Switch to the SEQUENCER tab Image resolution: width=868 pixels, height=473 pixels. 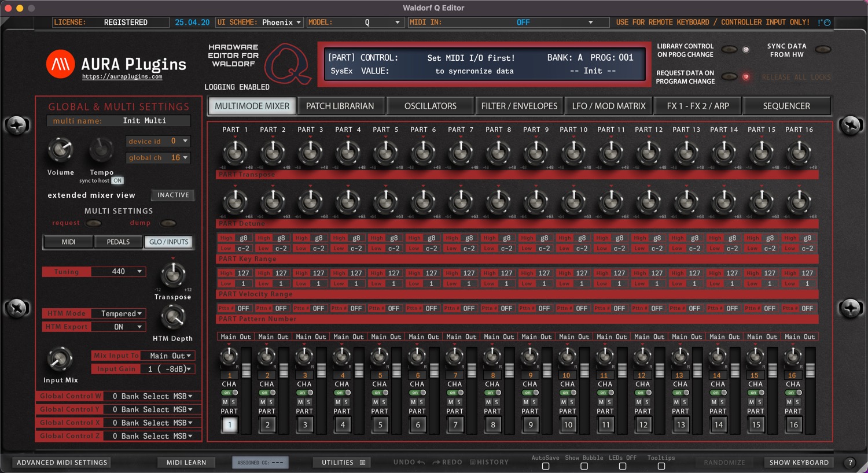[786, 106]
